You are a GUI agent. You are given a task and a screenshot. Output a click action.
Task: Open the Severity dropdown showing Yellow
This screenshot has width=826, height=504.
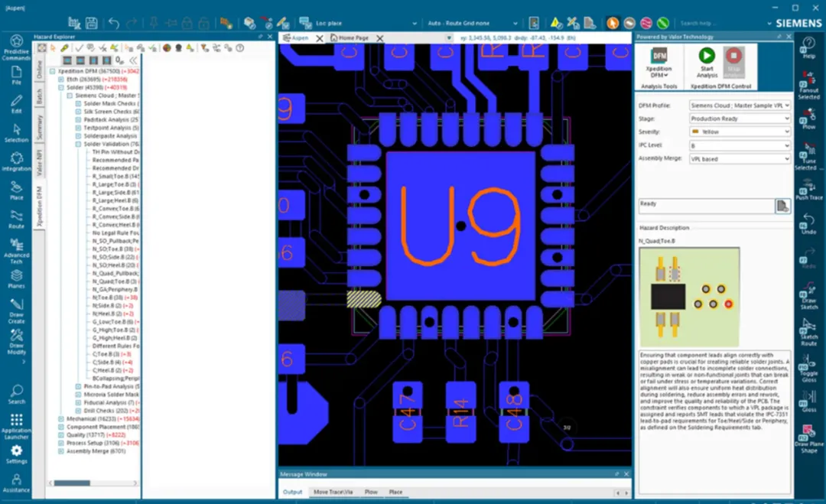740,132
